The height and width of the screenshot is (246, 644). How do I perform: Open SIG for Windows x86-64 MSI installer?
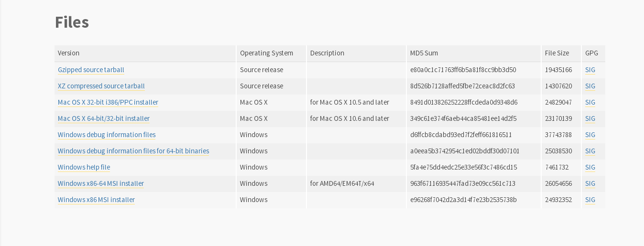click(x=590, y=183)
